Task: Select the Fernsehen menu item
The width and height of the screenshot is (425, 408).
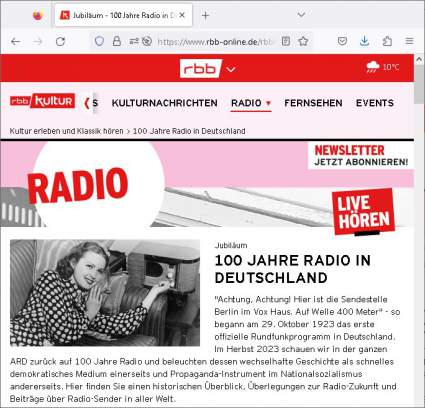Action: 313,103
